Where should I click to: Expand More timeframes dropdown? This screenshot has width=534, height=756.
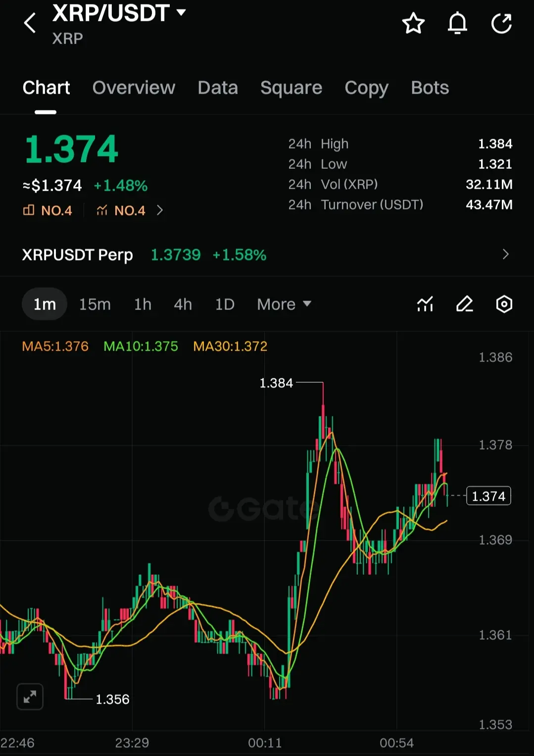(x=284, y=304)
